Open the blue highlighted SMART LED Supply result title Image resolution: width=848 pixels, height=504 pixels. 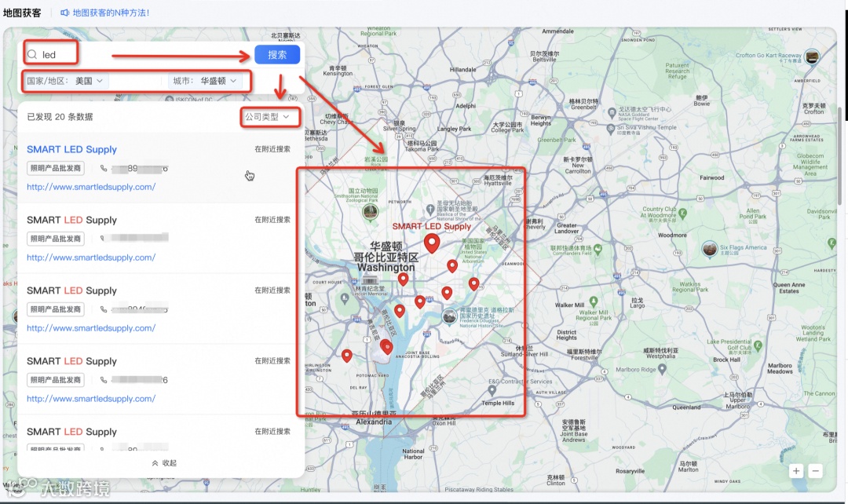pyautogui.click(x=72, y=149)
